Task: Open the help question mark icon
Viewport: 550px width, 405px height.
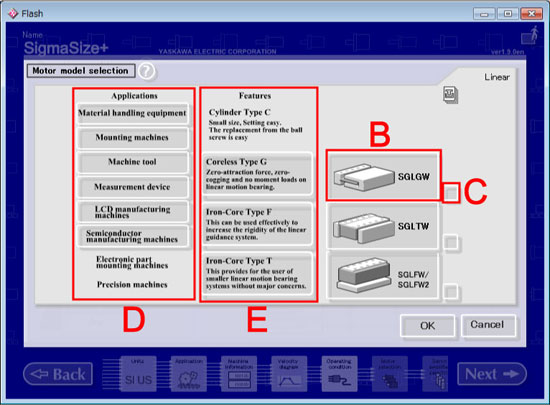Action: 147,71
